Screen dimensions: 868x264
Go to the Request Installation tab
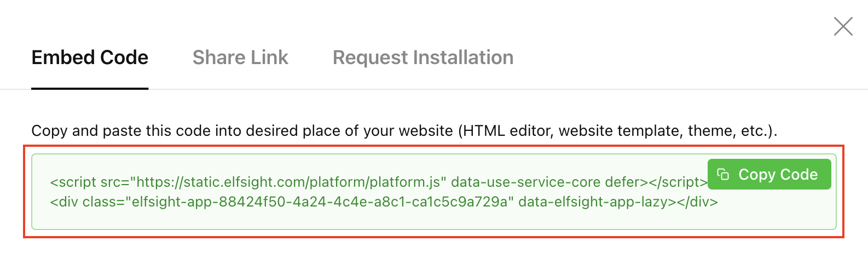(423, 58)
